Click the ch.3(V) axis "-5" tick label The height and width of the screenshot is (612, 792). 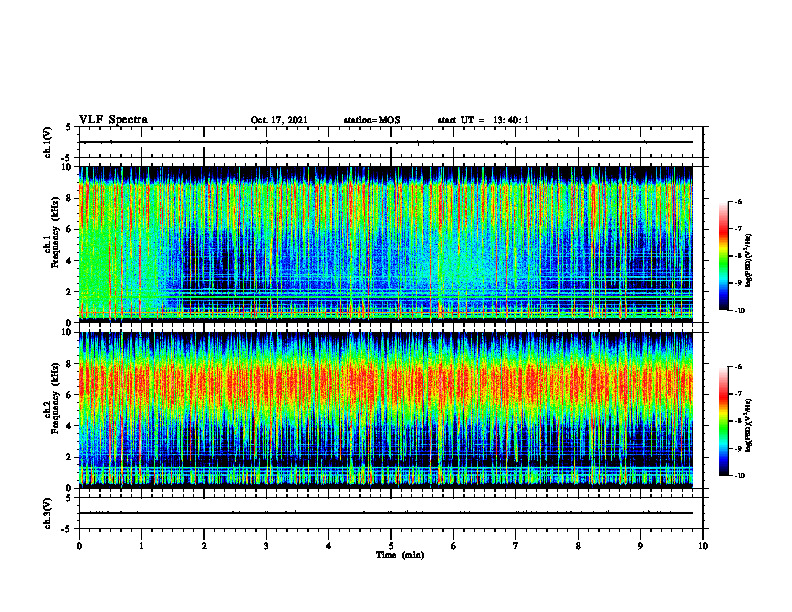67,529
